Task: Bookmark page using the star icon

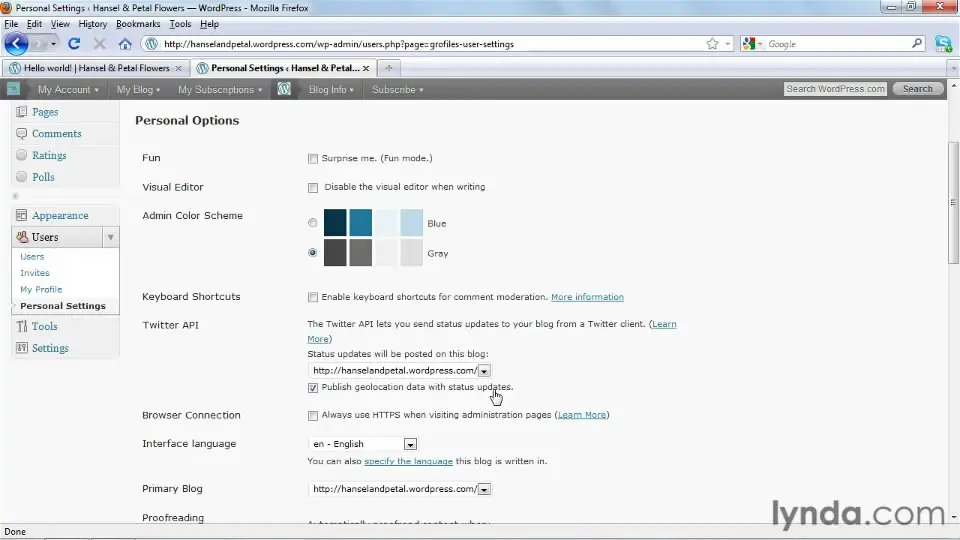Action: (x=712, y=44)
